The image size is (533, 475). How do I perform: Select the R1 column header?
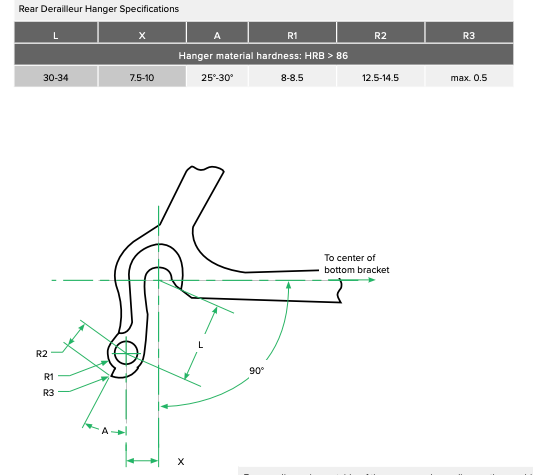click(x=292, y=33)
